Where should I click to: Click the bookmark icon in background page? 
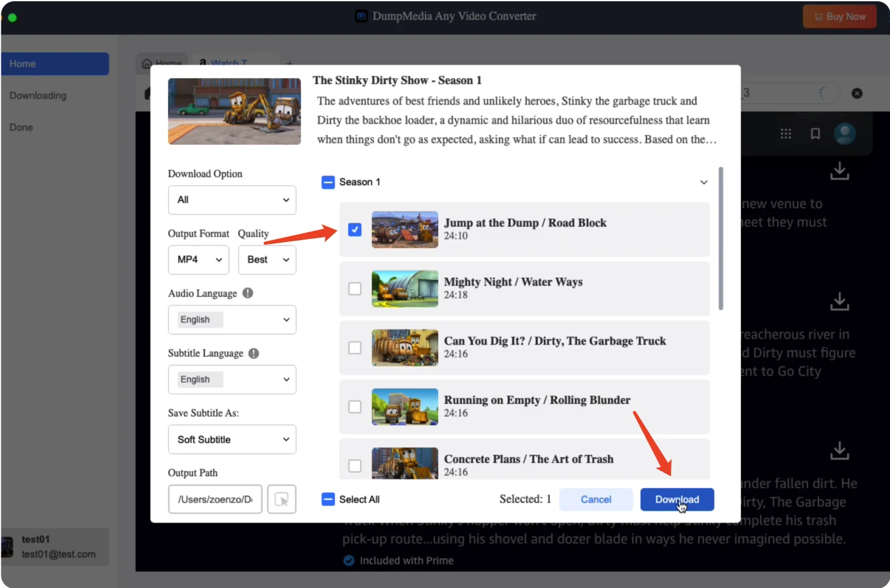tap(815, 134)
